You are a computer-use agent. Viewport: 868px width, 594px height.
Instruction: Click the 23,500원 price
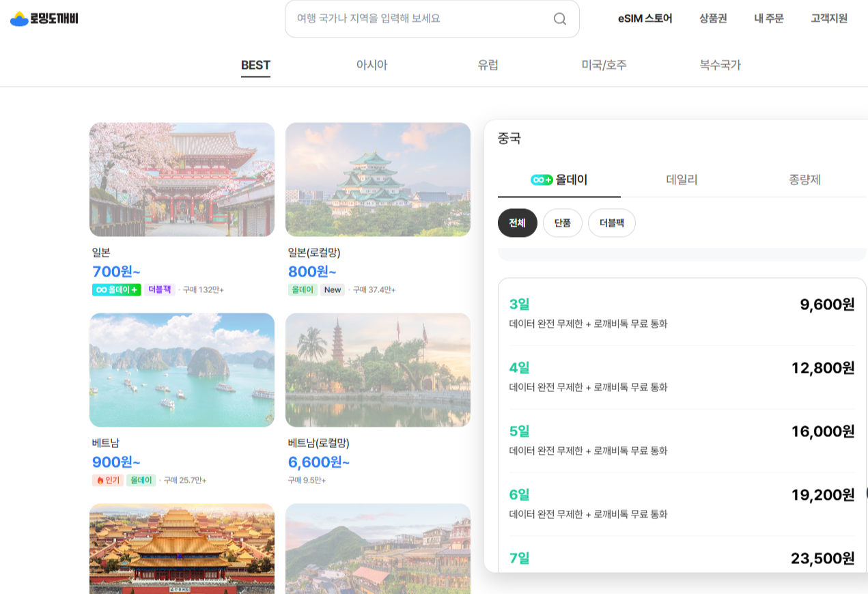pos(823,558)
